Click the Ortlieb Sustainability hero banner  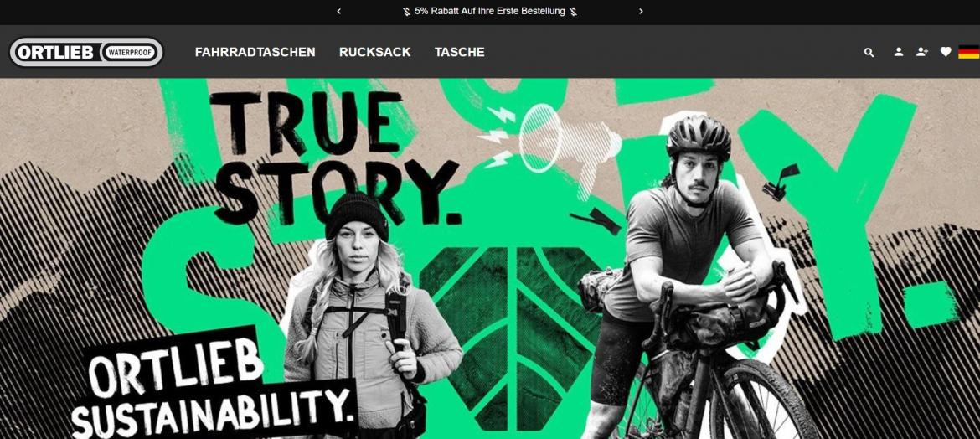490,258
